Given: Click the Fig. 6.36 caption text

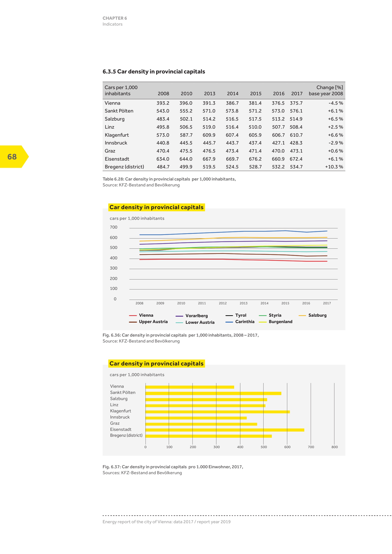Looking at the screenshot, I should (x=180, y=335).
